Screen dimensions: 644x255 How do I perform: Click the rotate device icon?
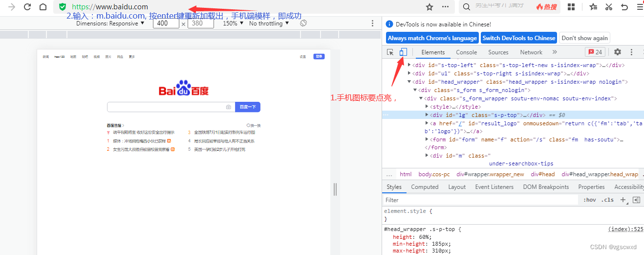(x=303, y=23)
